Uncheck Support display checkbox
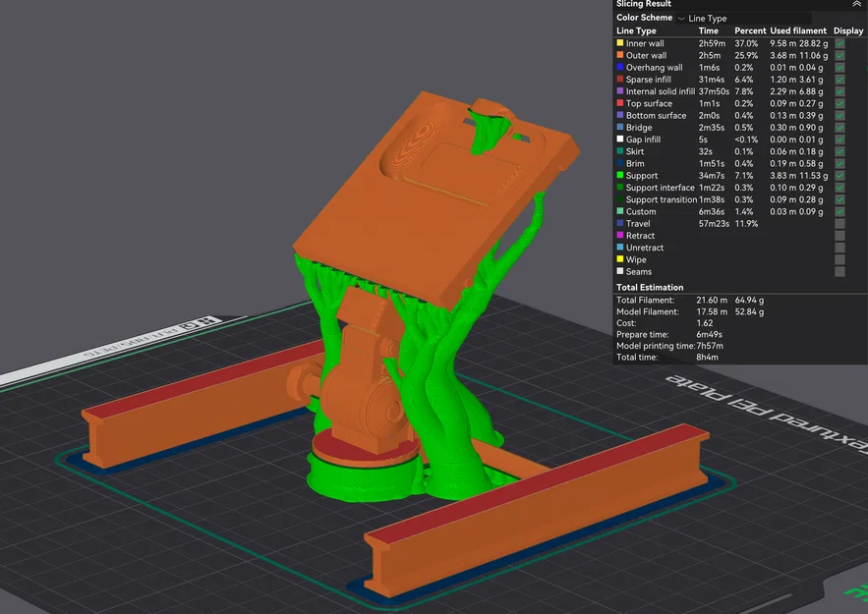This screenshot has width=868, height=614. coord(839,175)
